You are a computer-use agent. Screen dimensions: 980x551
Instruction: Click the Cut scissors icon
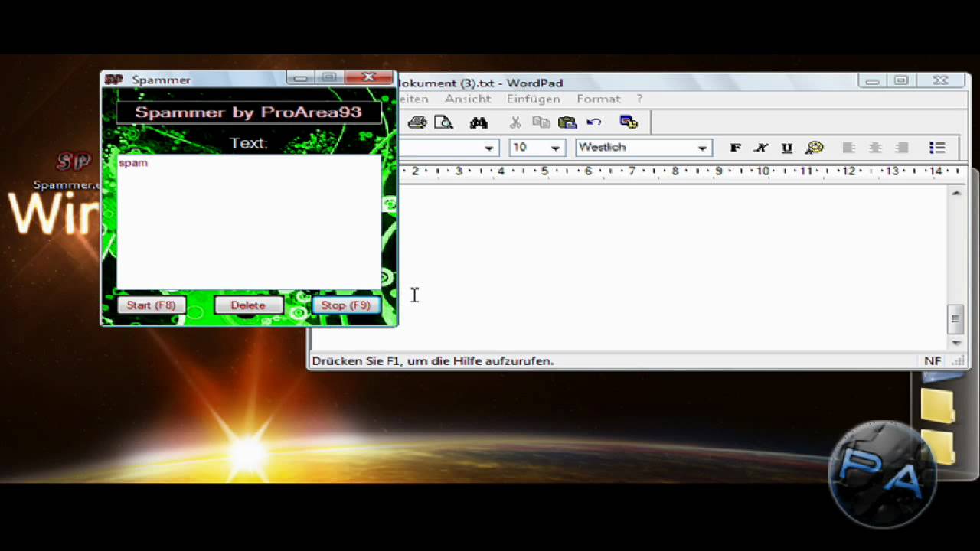tap(515, 122)
